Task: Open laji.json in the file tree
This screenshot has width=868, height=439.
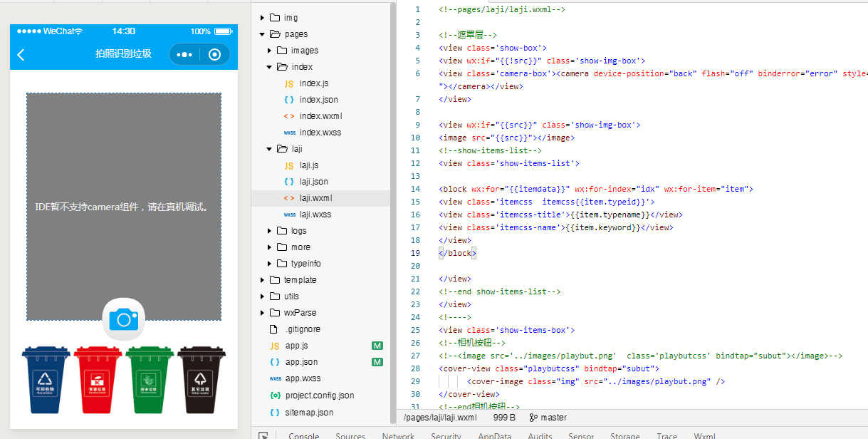Action: click(314, 182)
